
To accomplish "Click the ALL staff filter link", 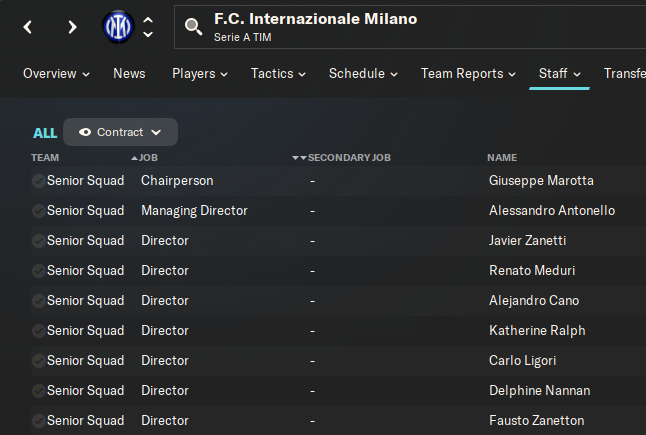I will click(45, 133).
